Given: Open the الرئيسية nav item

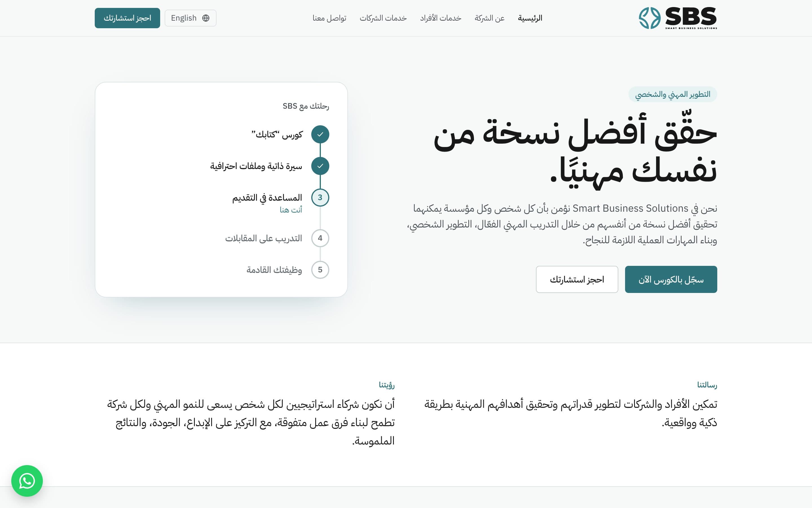Looking at the screenshot, I should [x=530, y=18].
